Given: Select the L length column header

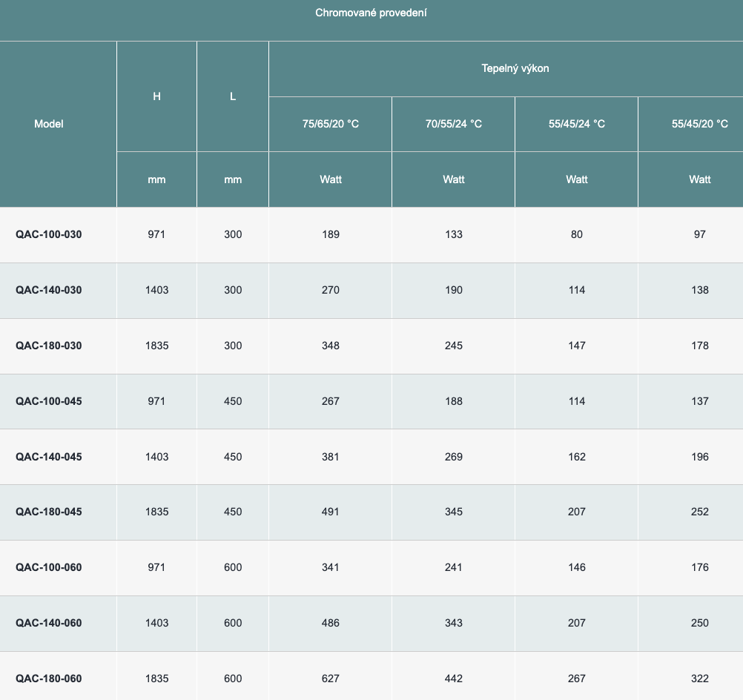Looking at the screenshot, I should [x=233, y=96].
